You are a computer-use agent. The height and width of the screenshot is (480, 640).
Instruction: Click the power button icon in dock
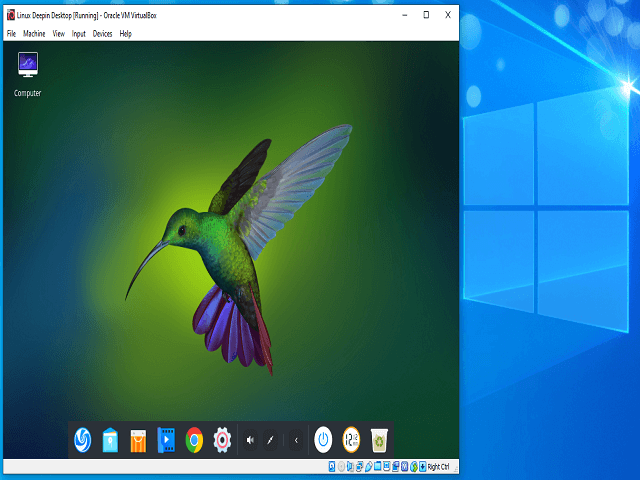click(323, 439)
